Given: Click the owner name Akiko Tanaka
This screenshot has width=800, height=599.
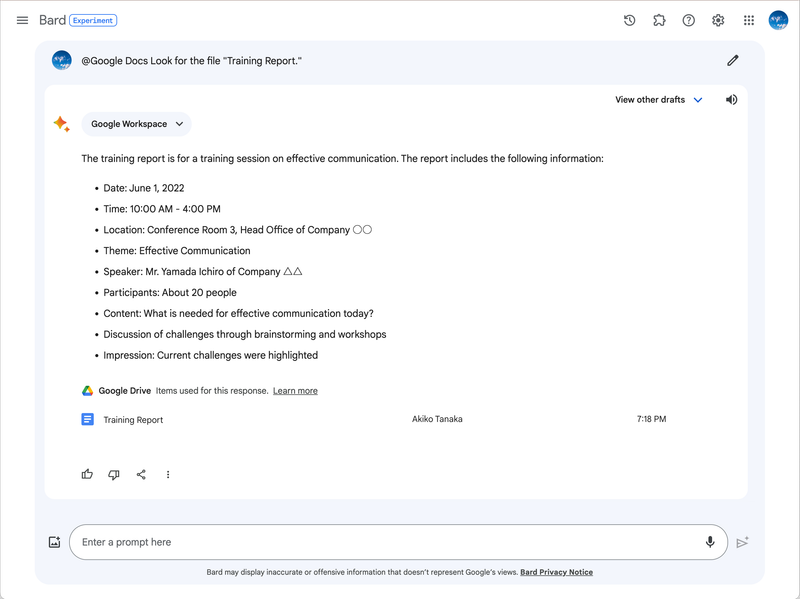Looking at the screenshot, I should [x=437, y=419].
